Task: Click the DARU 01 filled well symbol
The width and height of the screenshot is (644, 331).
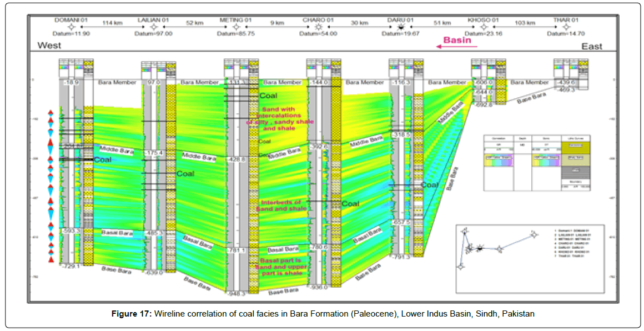Action: pos(400,27)
